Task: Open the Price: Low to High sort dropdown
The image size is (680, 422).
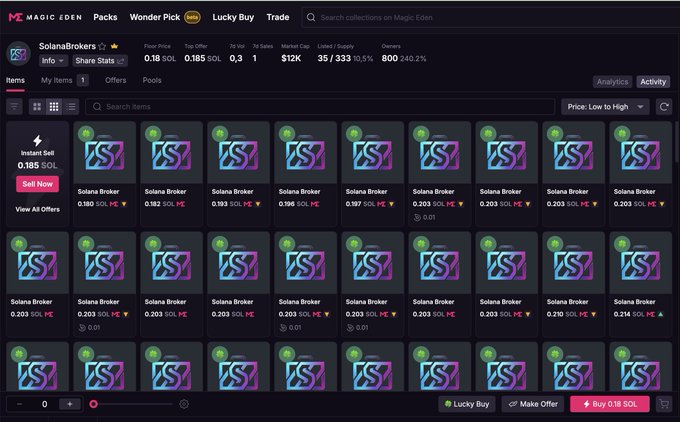Action: pyautogui.click(x=605, y=107)
